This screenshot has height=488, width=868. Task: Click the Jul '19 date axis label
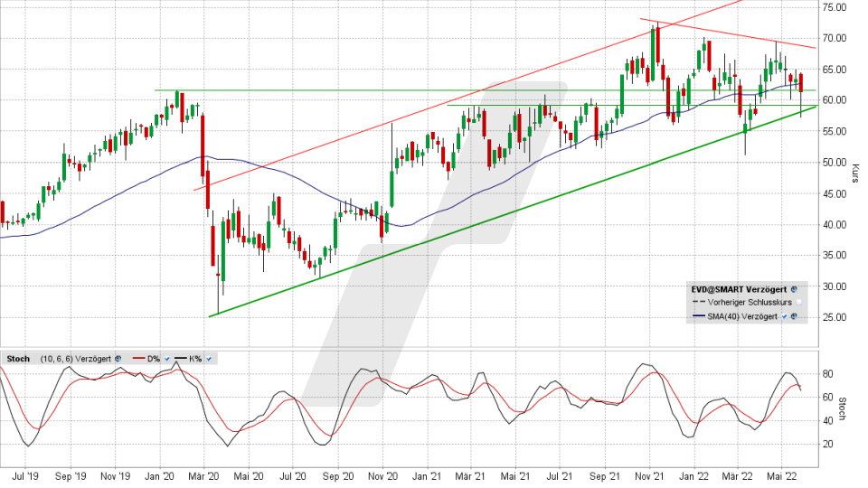click(x=25, y=476)
